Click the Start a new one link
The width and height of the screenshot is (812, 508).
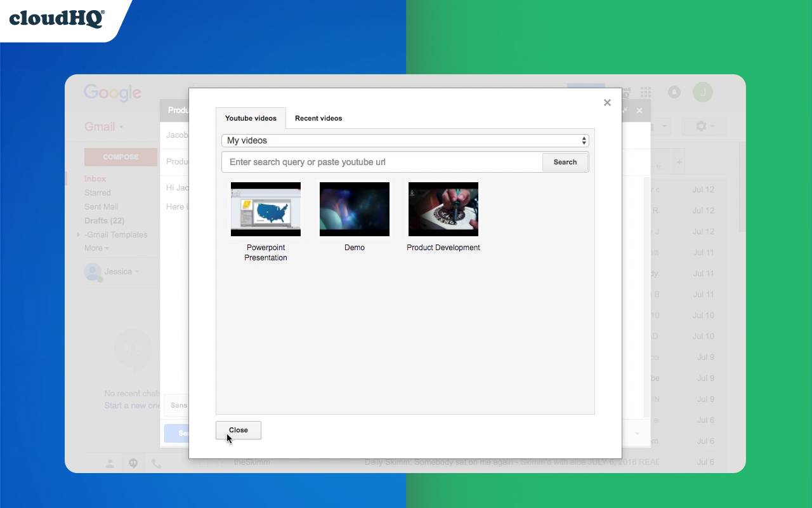pos(133,406)
